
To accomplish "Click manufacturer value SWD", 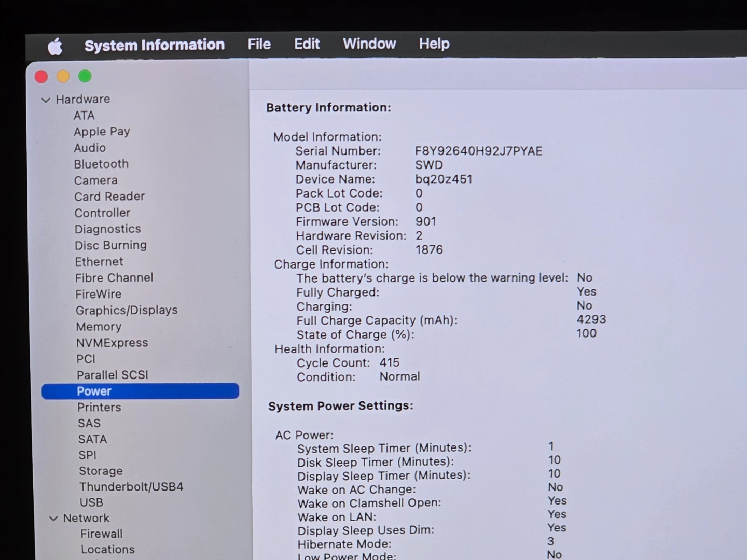I will (429, 165).
